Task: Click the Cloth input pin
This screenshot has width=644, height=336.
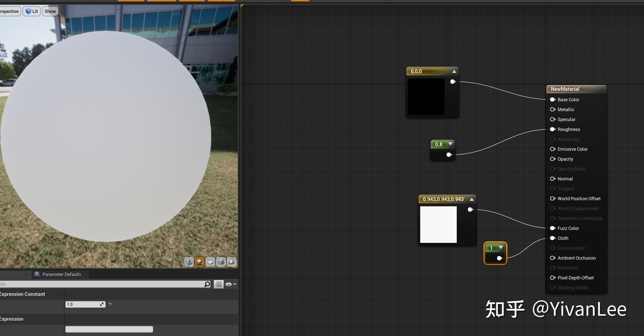Action: point(552,238)
